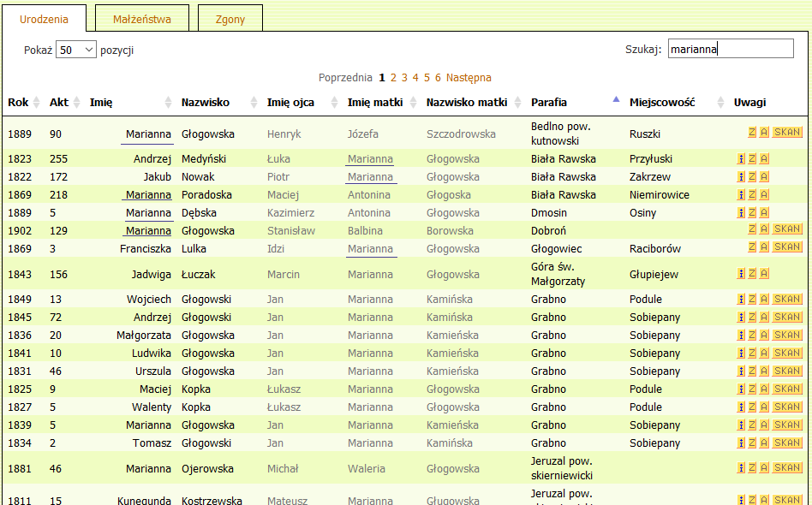Image resolution: width=812 pixels, height=505 pixels.
Task: Click the info icon in Jadwiga Łuczak row
Action: click(741, 274)
